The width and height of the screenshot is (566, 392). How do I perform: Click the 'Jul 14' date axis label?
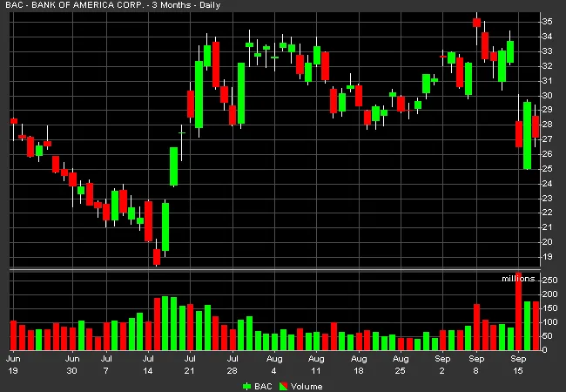click(x=148, y=365)
